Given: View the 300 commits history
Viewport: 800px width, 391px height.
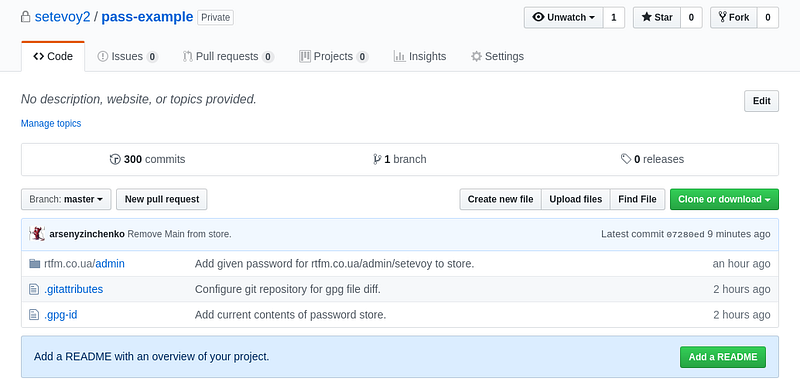Looking at the screenshot, I should click(147, 159).
